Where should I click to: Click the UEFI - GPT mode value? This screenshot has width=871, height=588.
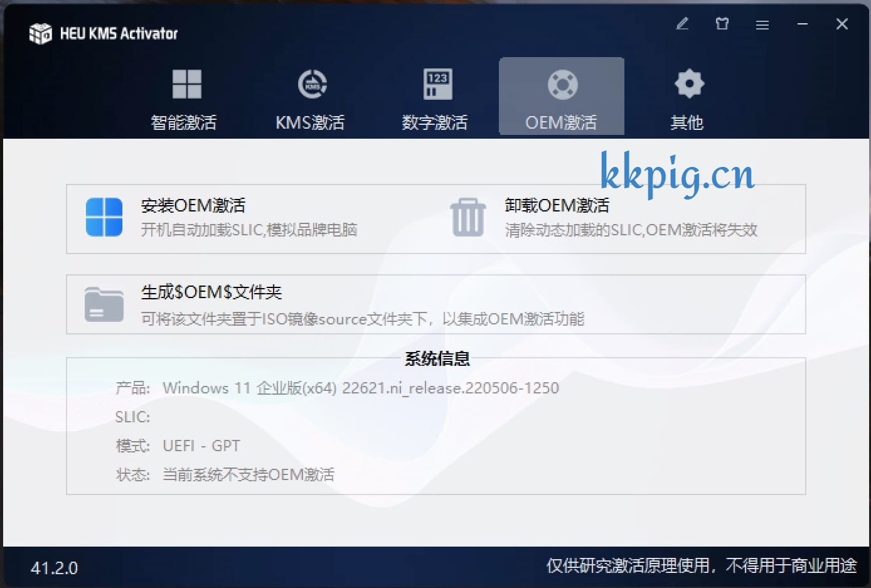click(201, 446)
